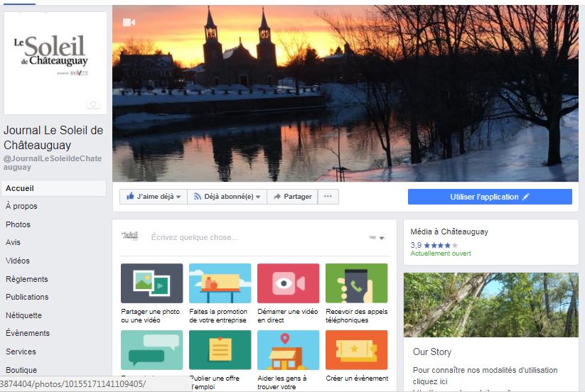Screen dimensions: 585x392
Task: Click the camera icon on profile picture
Action: [x=93, y=104]
